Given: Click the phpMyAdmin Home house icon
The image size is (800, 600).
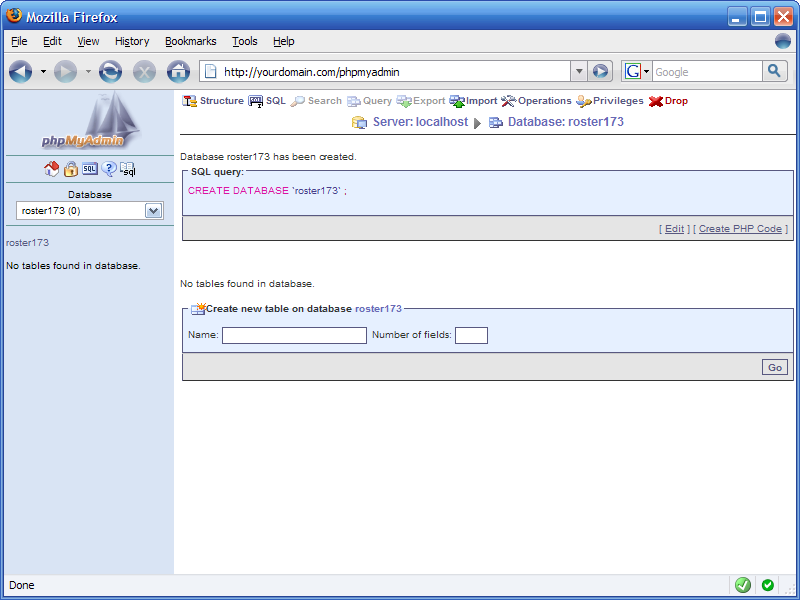Looking at the screenshot, I should coord(51,169).
